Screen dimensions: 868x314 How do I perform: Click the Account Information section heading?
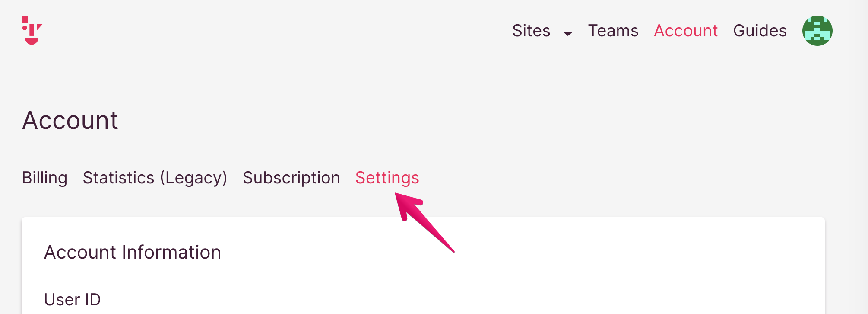(x=133, y=252)
